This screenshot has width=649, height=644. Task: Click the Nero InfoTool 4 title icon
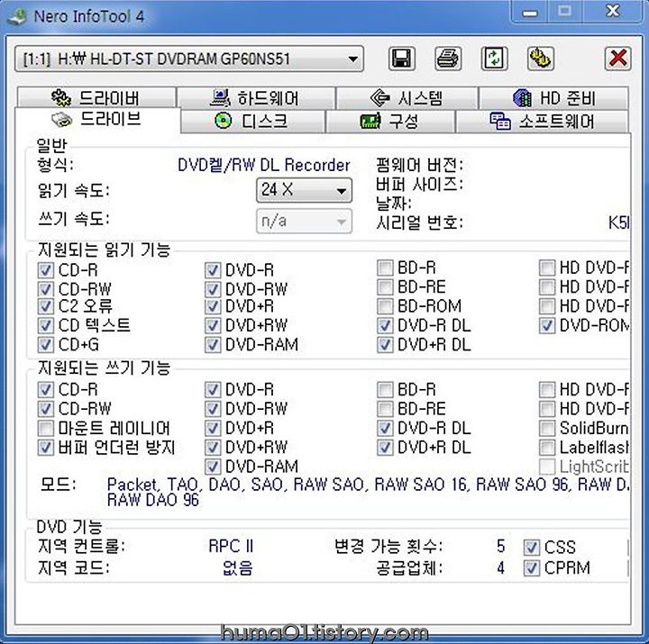pyautogui.click(x=18, y=16)
